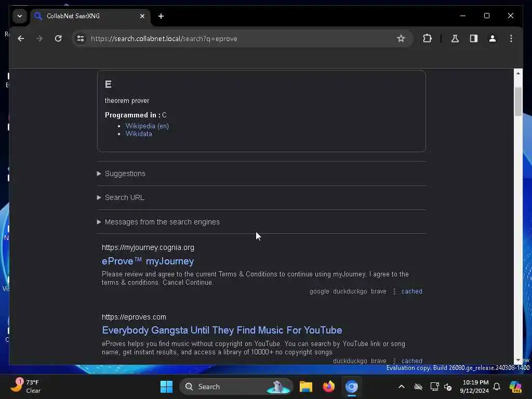Image resolution: width=532 pixels, height=399 pixels.
Task: Open the Extensions puzzle icon
Action: point(427,38)
